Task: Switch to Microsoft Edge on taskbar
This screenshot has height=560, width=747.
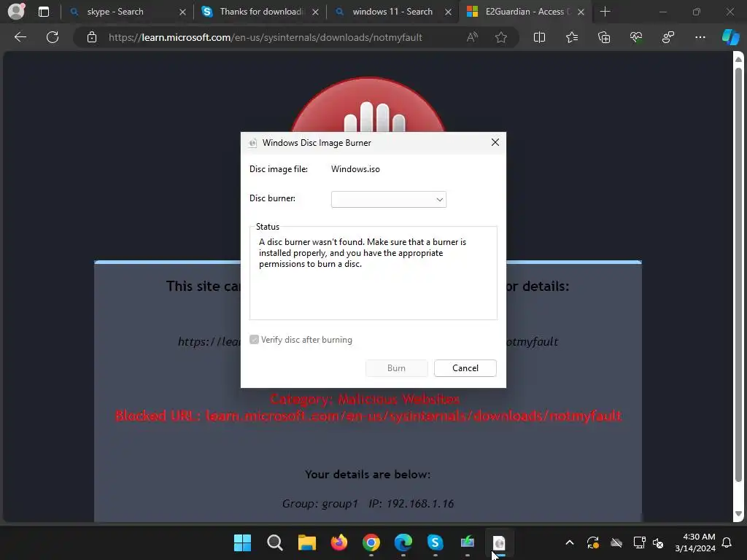Action: tap(403, 542)
